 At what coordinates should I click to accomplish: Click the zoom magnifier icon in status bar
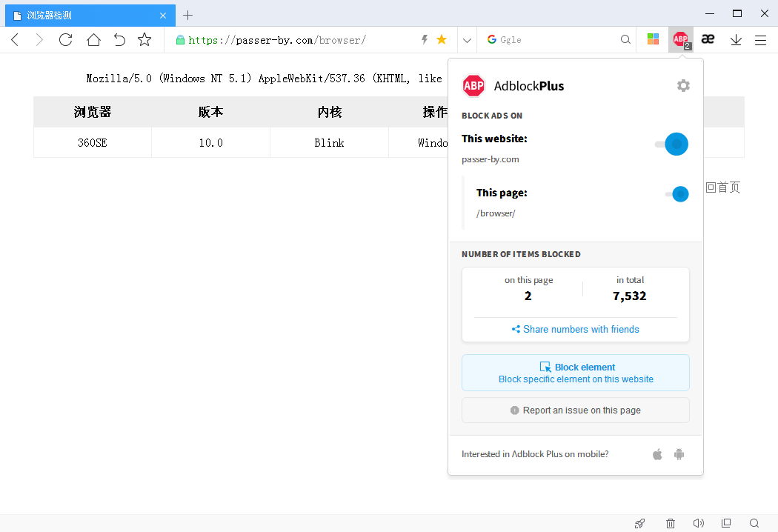[x=754, y=523]
